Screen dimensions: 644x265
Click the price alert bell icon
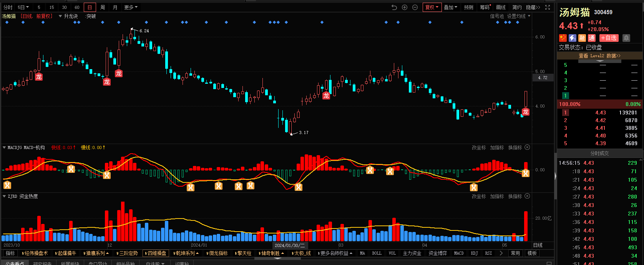626,38
